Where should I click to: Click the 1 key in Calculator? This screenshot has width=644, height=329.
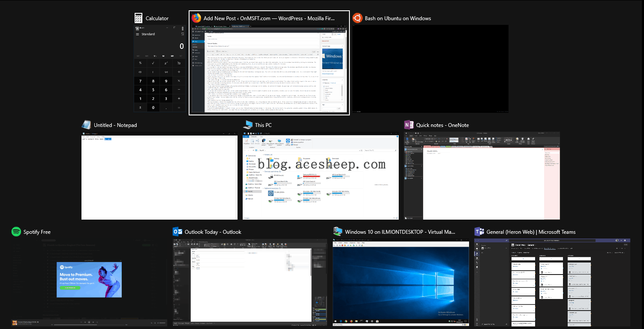coord(140,99)
